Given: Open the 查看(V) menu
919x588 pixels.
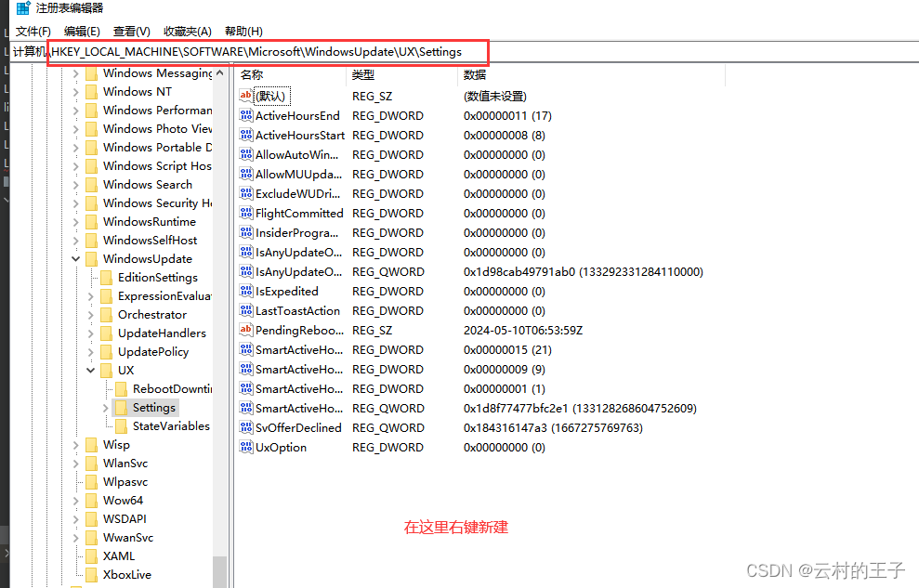Looking at the screenshot, I should [x=132, y=31].
